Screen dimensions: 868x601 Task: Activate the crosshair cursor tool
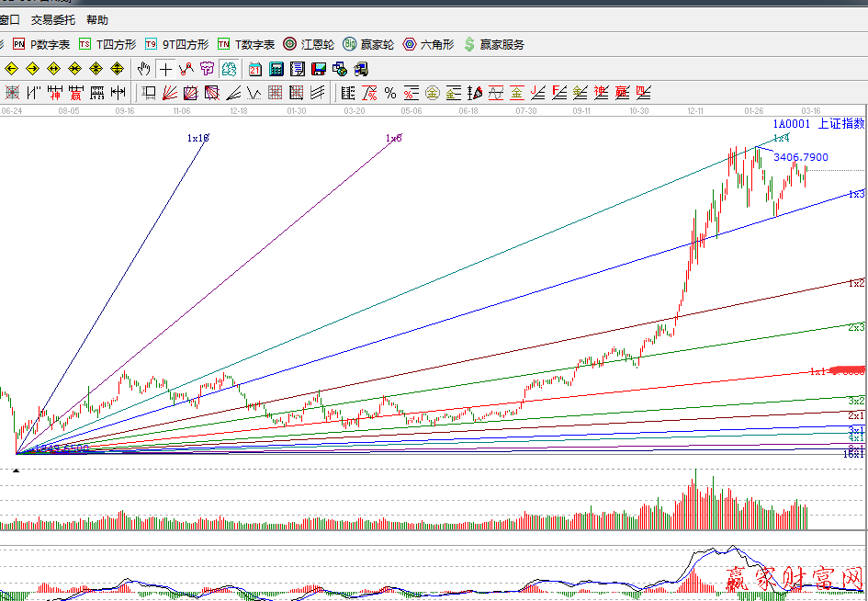pyautogui.click(x=165, y=69)
